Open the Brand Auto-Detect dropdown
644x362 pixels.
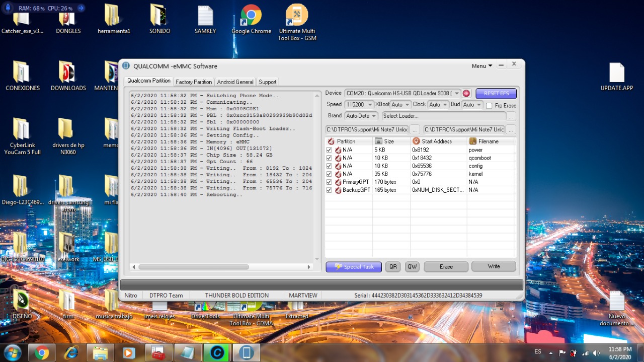(361, 116)
